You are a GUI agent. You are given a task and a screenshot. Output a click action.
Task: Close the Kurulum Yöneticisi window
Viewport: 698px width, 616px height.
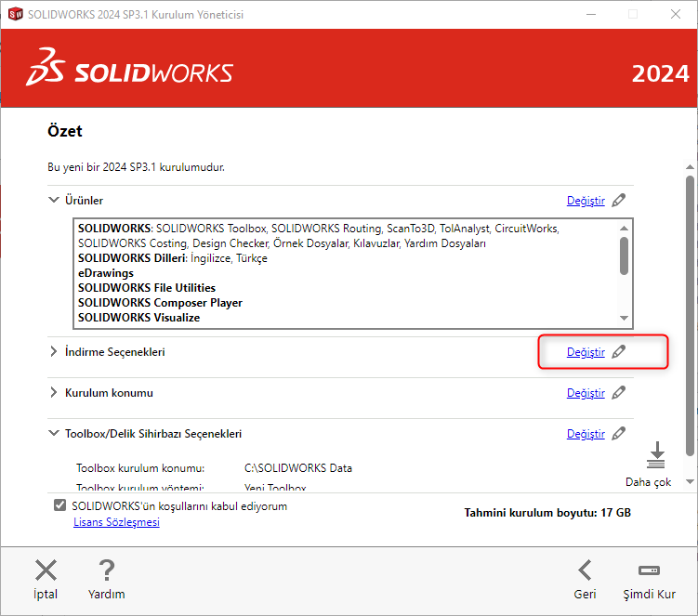(x=676, y=14)
